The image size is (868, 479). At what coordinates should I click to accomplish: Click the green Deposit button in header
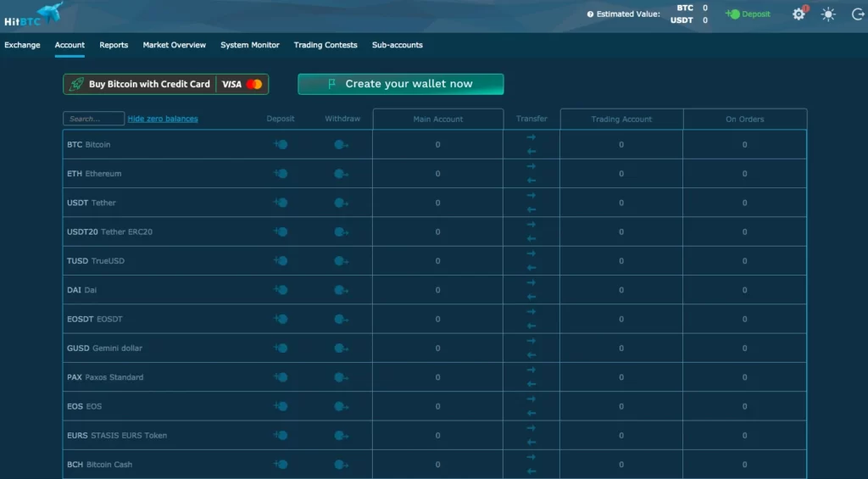[x=748, y=14]
